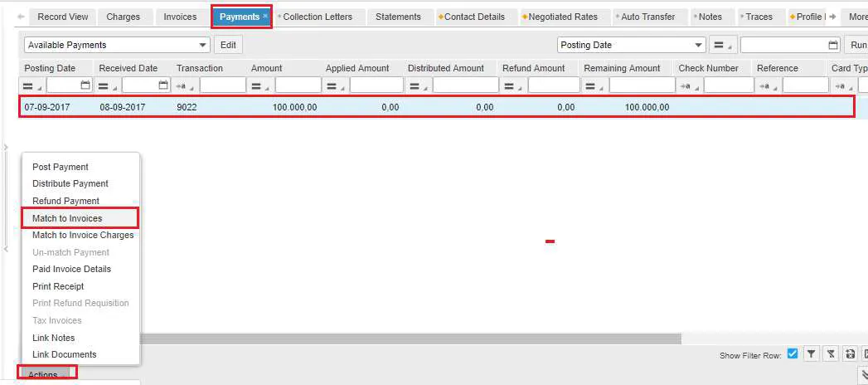Screen dimensions: 868x385
Task: Open the Remaining Amount column operator dropdown
Action: (595, 85)
